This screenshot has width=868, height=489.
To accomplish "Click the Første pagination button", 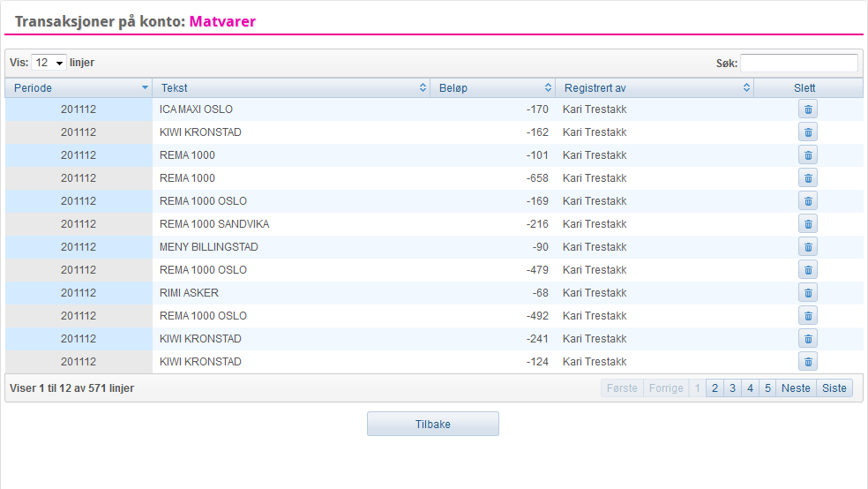I will [x=622, y=388].
